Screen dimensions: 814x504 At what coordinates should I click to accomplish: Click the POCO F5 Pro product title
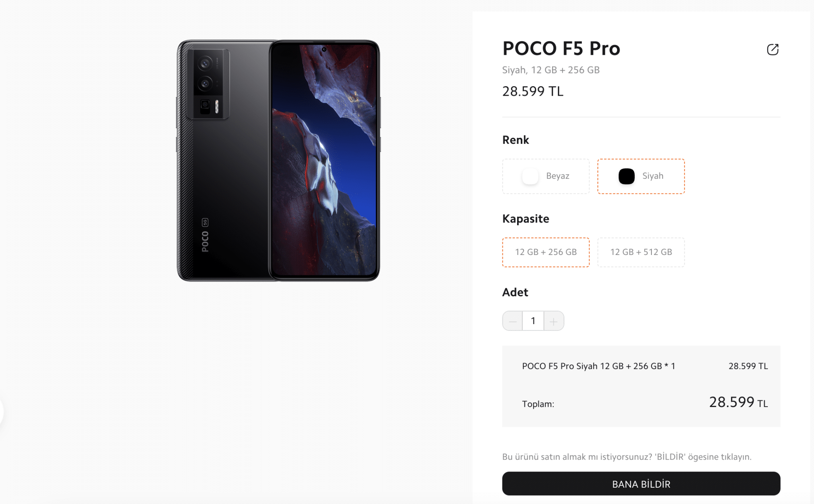point(561,48)
